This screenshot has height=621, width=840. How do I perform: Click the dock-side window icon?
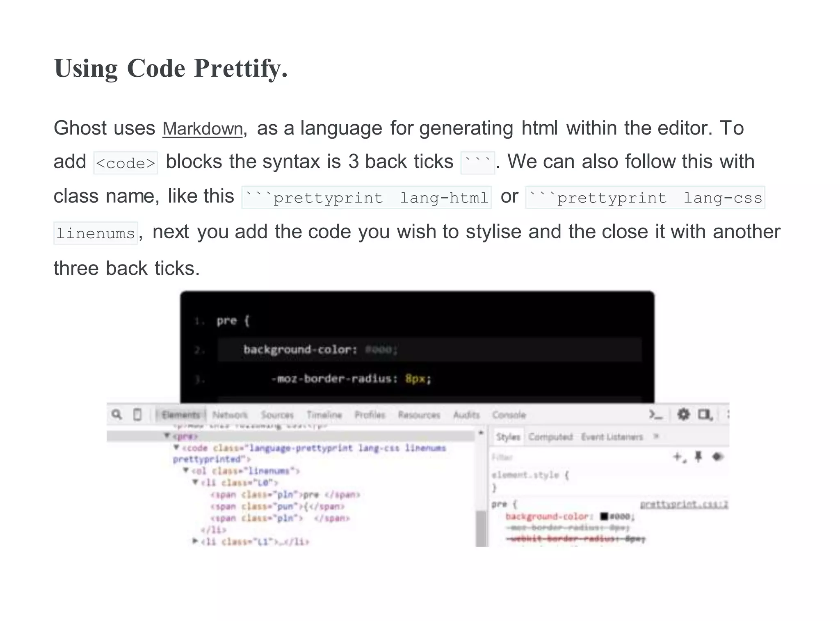[705, 415]
